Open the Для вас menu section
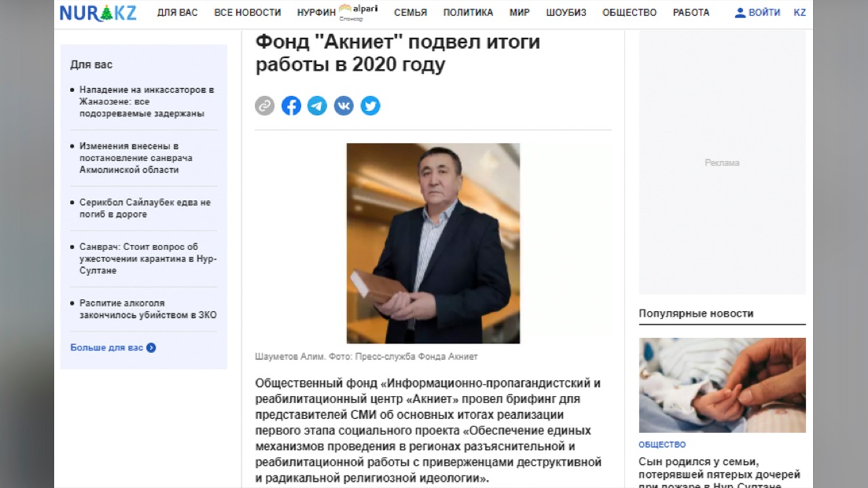Screen dimensions: 868x488 (178, 12)
